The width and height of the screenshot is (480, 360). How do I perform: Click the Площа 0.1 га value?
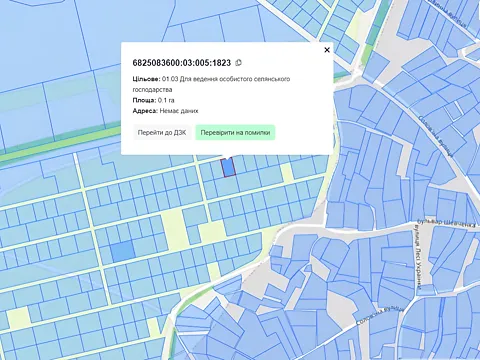(x=153, y=100)
